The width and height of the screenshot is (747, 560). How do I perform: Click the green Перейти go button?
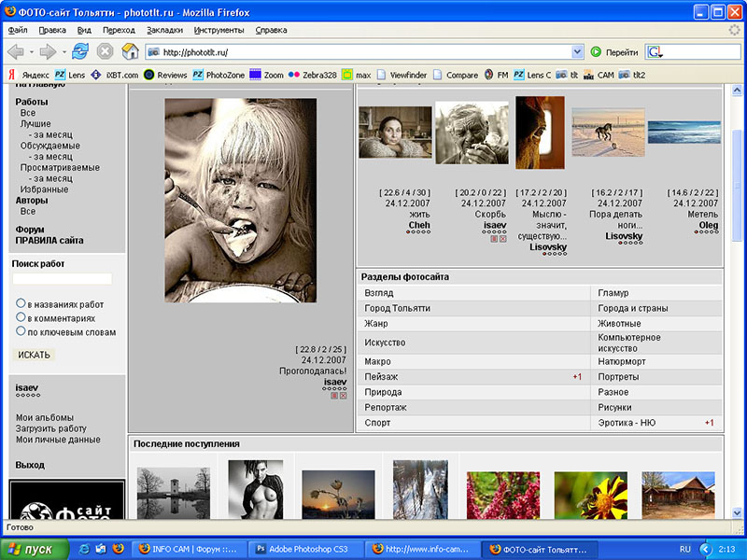point(614,52)
